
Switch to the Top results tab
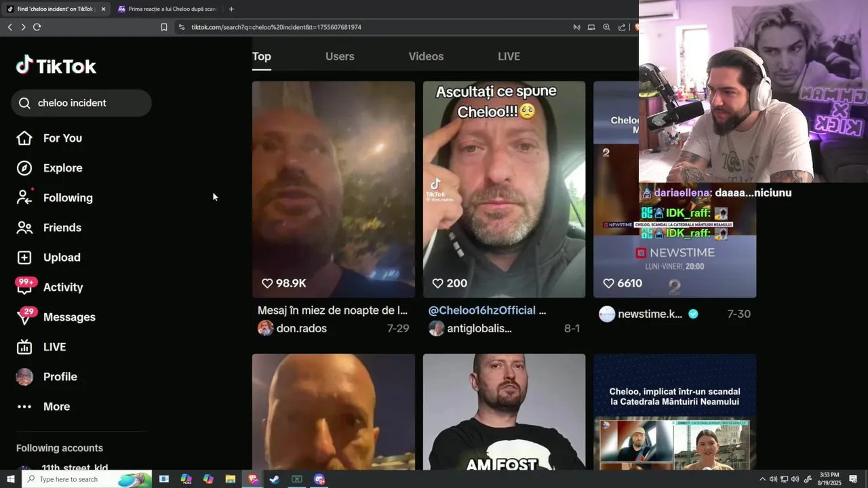coord(262,56)
